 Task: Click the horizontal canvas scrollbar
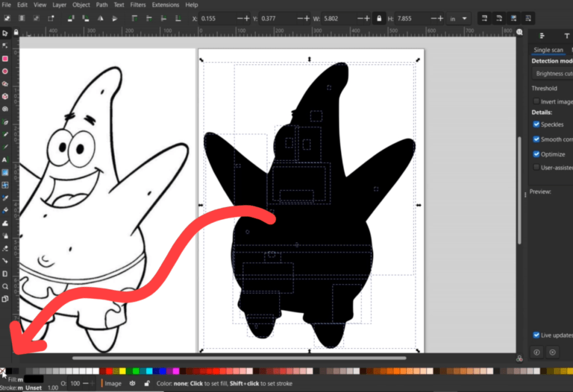point(239,358)
